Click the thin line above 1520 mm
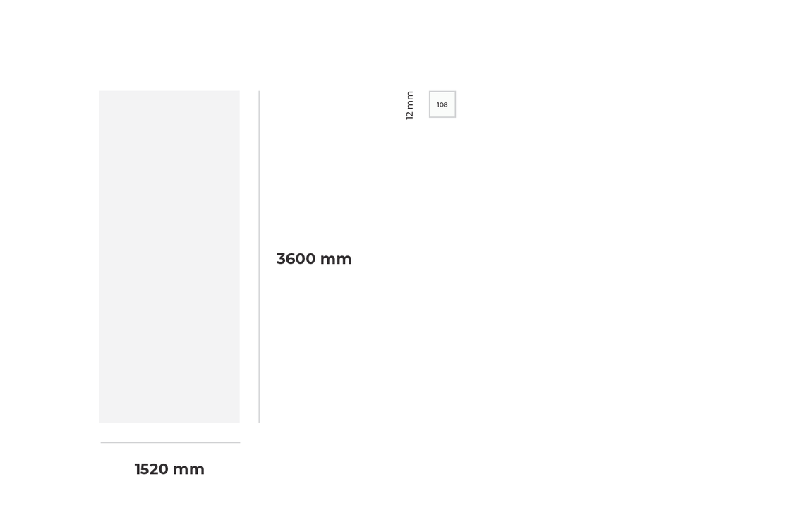Viewport: 798px width, 532px height. [170, 443]
